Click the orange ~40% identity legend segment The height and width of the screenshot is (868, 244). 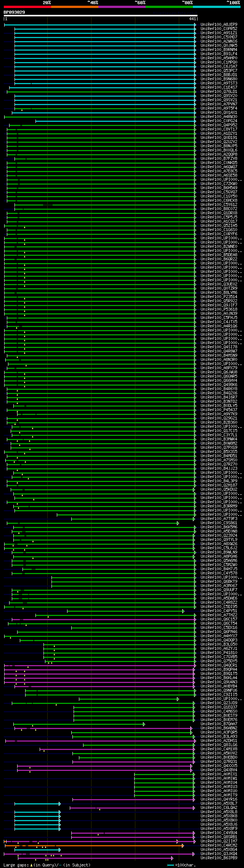(74, 6)
